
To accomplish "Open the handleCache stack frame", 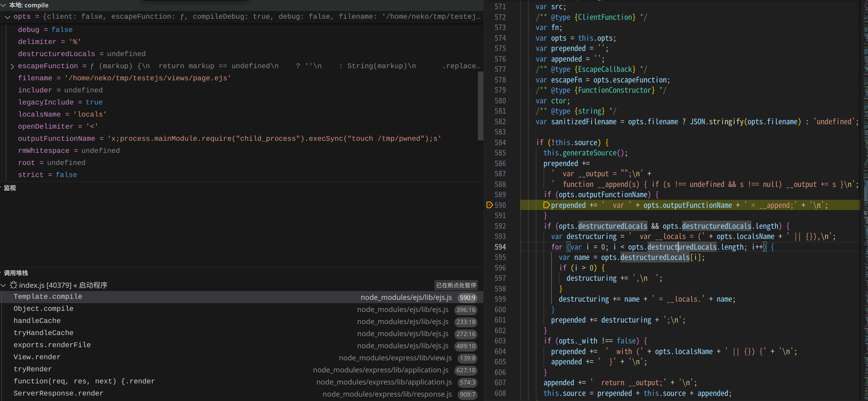I will tap(37, 321).
